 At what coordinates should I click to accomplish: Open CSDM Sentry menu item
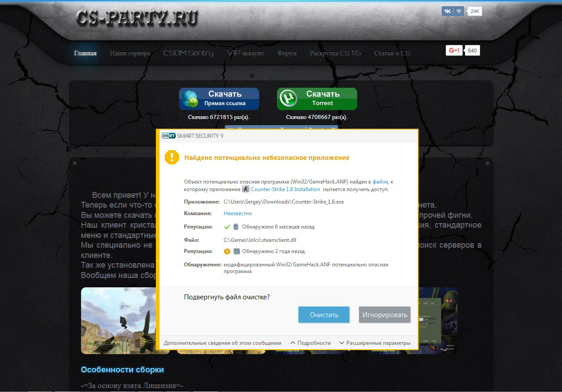pyautogui.click(x=188, y=53)
